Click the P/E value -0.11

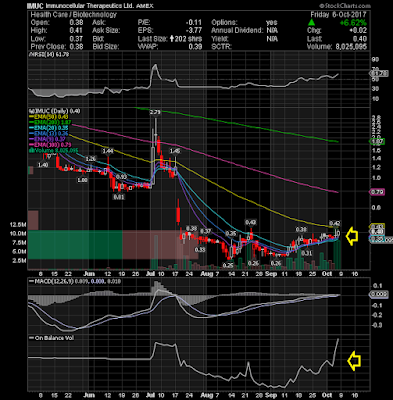pyautogui.click(x=194, y=23)
